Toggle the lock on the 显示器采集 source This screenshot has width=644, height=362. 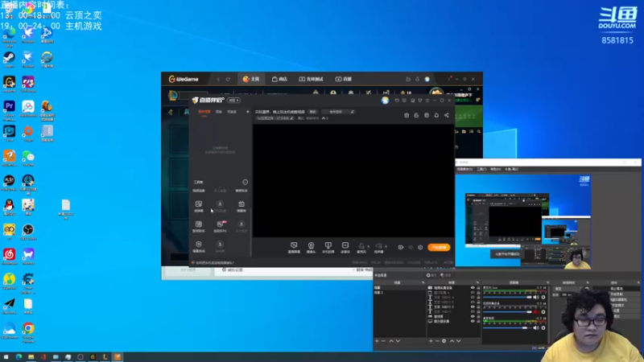click(477, 321)
